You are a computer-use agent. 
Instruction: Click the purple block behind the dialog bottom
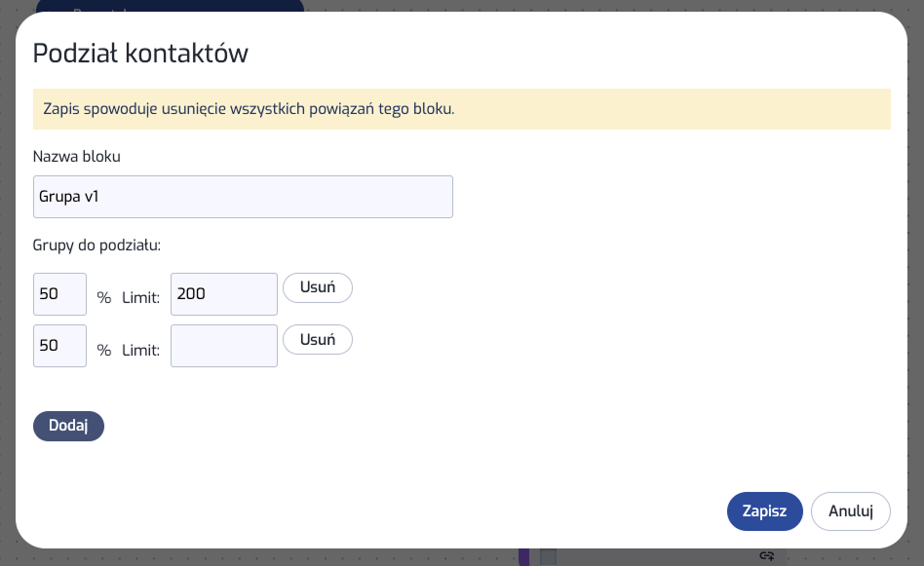point(523,556)
